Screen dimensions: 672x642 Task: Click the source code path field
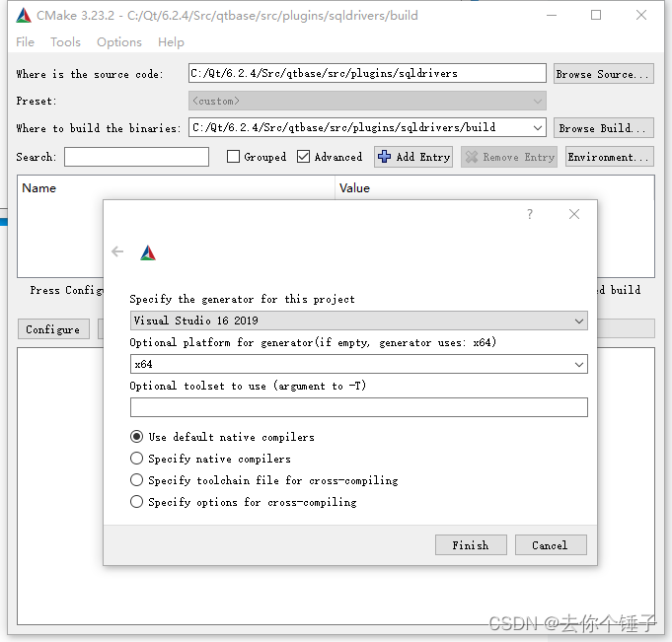pyautogui.click(x=367, y=73)
